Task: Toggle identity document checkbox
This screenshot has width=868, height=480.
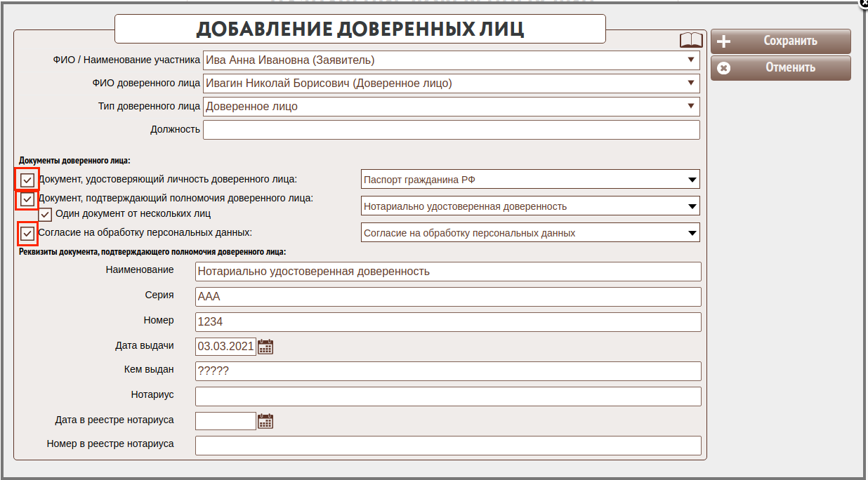Action: [x=27, y=180]
